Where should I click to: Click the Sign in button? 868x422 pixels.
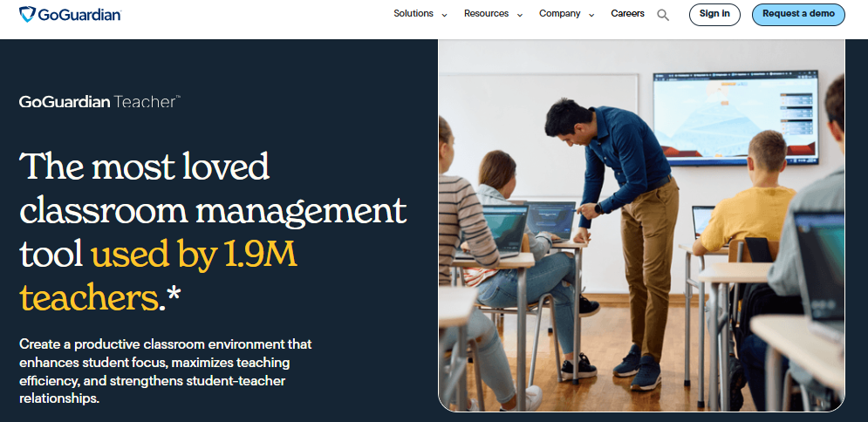pyautogui.click(x=714, y=14)
